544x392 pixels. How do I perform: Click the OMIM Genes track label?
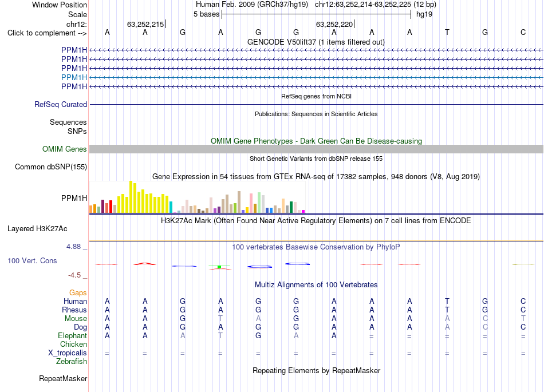pos(64,149)
